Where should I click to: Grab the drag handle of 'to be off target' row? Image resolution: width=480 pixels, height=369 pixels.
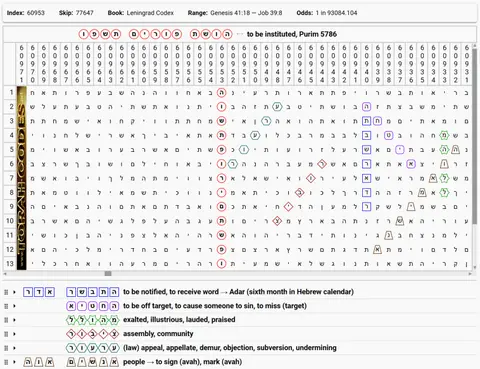pos(6,306)
